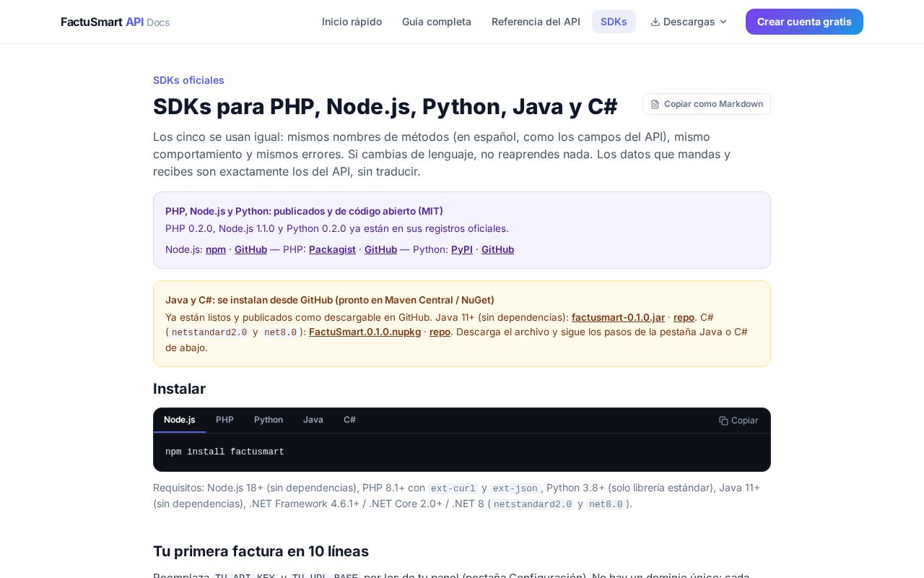This screenshot has width=924, height=578.
Task: Expand the Descargas dropdown menu
Action: [x=689, y=22]
